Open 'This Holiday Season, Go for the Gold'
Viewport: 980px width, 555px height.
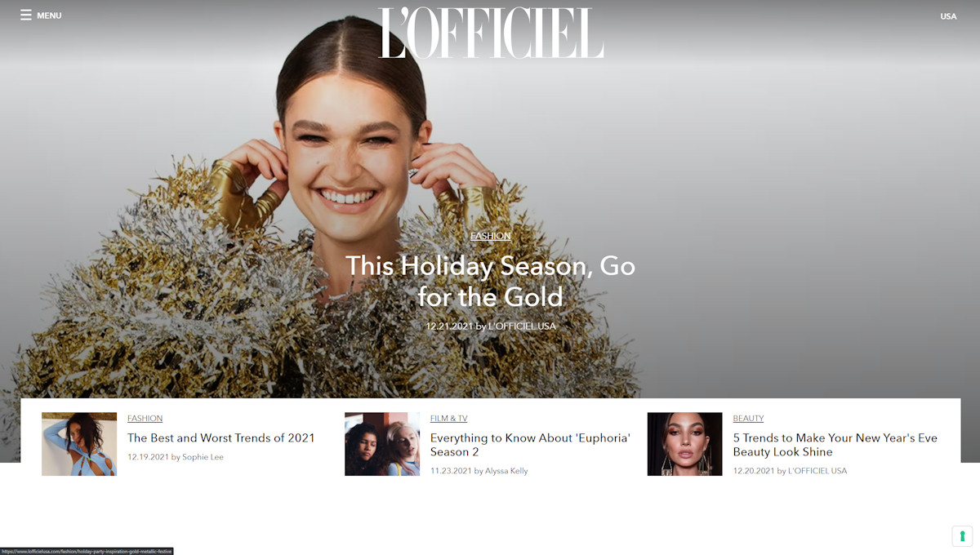point(490,281)
